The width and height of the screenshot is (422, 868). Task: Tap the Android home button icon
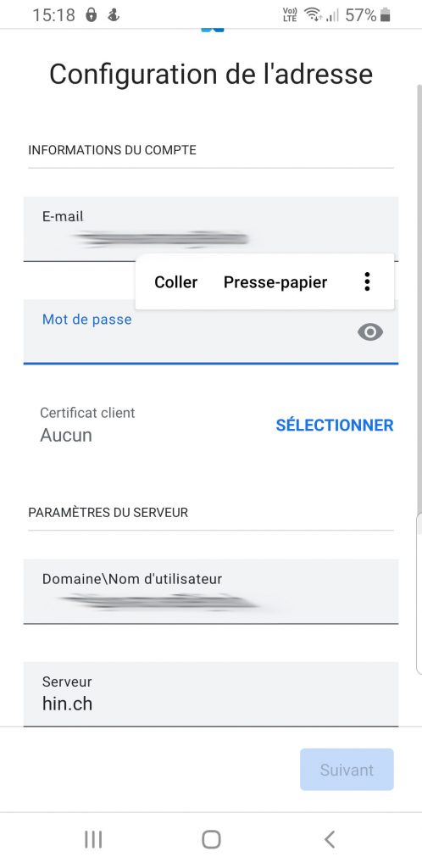(x=211, y=839)
